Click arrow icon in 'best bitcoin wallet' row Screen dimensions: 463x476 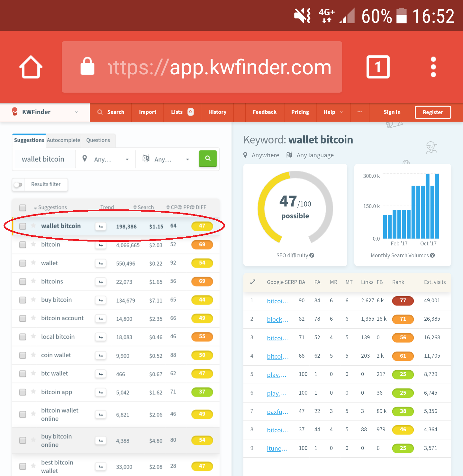pyautogui.click(x=101, y=466)
